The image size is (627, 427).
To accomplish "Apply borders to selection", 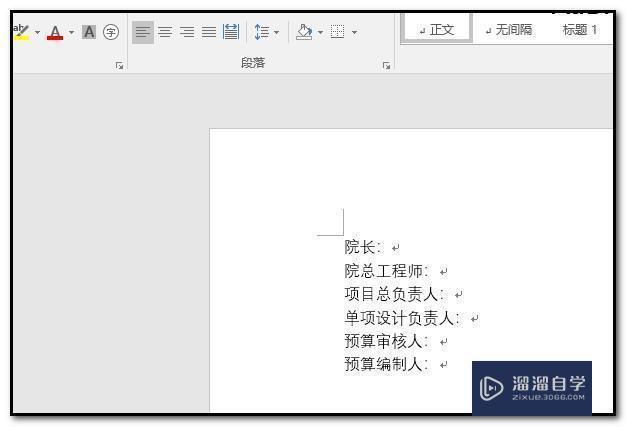I will (337, 32).
